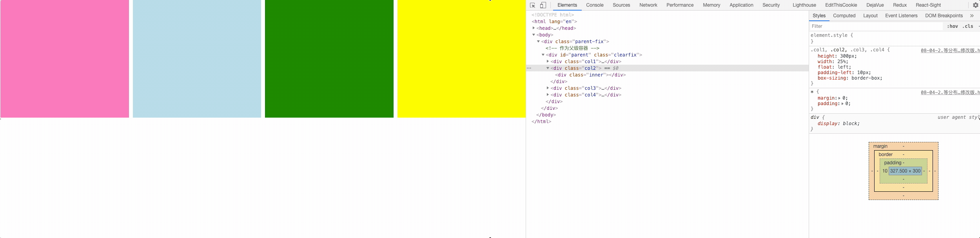Switch to the Console tab
This screenshot has height=238, width=980.
(595, 5)
